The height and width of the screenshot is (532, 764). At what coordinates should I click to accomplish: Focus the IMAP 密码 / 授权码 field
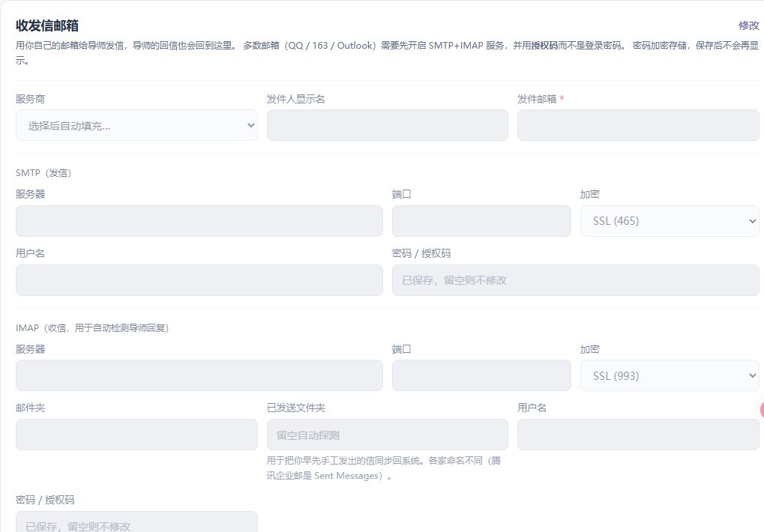pyautogui.click(x=136, y=522)
